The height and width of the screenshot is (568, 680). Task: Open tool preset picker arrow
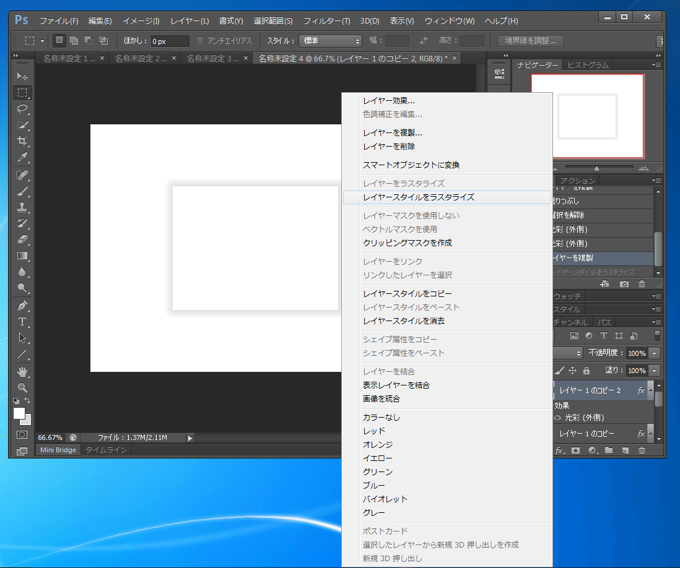click(42, 41)
